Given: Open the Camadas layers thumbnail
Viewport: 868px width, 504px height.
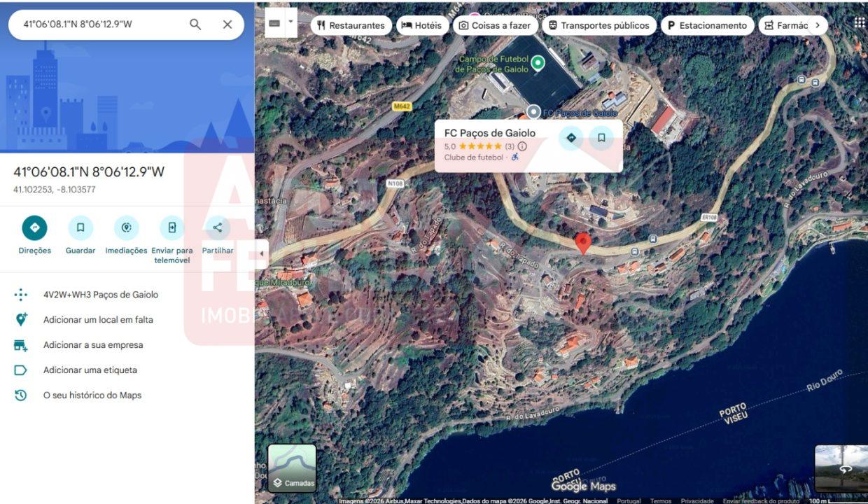Looking at the screenshot, I should [292, 468].
